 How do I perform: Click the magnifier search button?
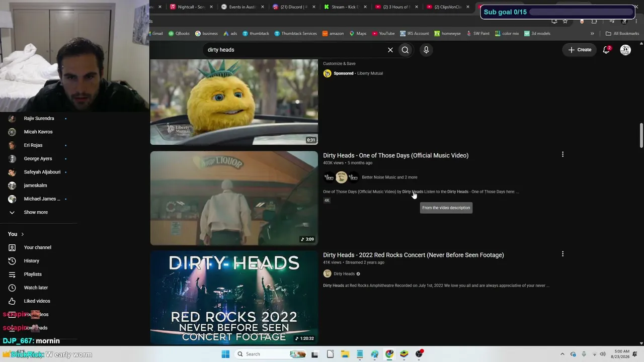pyautogui.click(x=405, y=50)
